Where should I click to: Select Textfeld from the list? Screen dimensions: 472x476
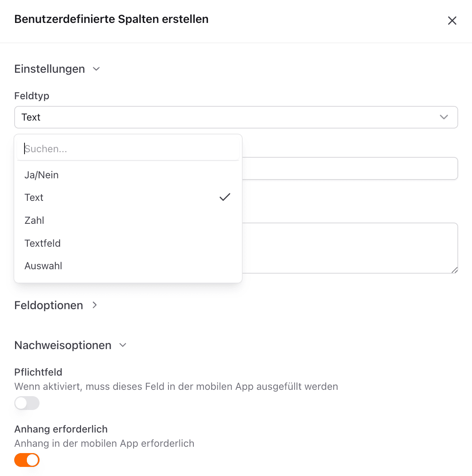coord(43,243)
